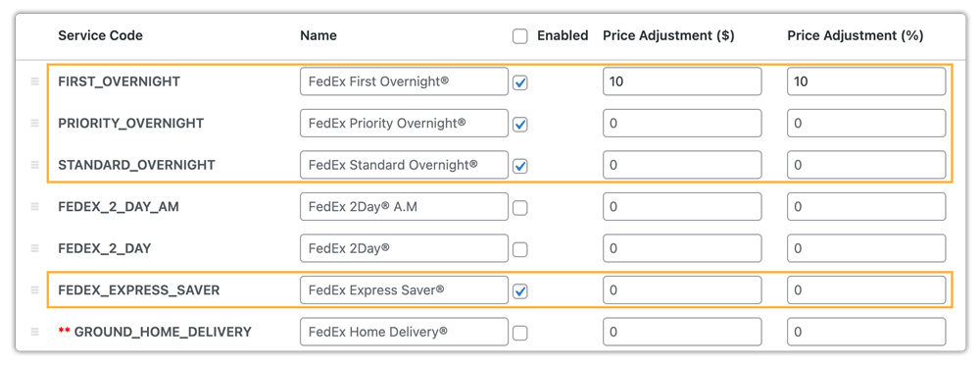Select the PRIORITY_OVERNIGHT service code text
Viewport: 980px width, 367px height.
130,124
